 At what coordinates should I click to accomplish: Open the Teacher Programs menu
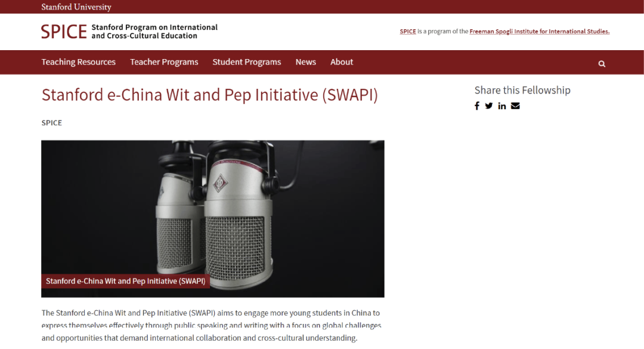[x=164, y=62]
